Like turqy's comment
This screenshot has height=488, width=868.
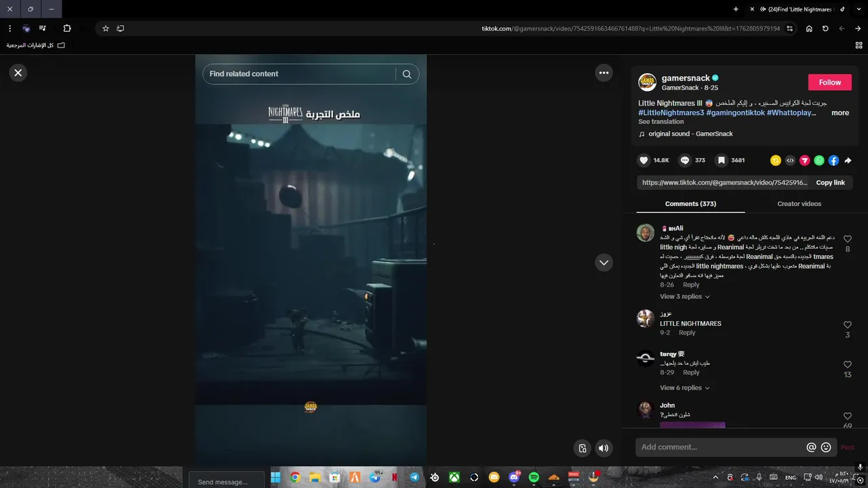(x=848, y=365)
